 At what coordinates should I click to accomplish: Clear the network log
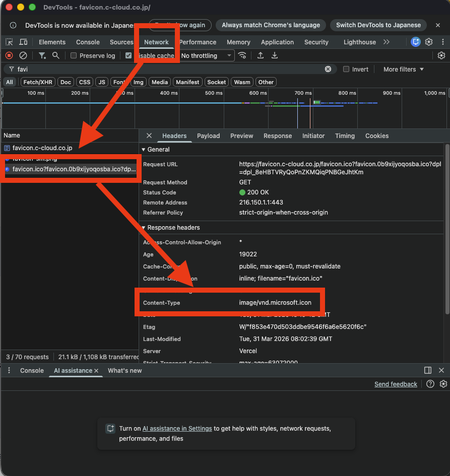[x=23, y=55]
